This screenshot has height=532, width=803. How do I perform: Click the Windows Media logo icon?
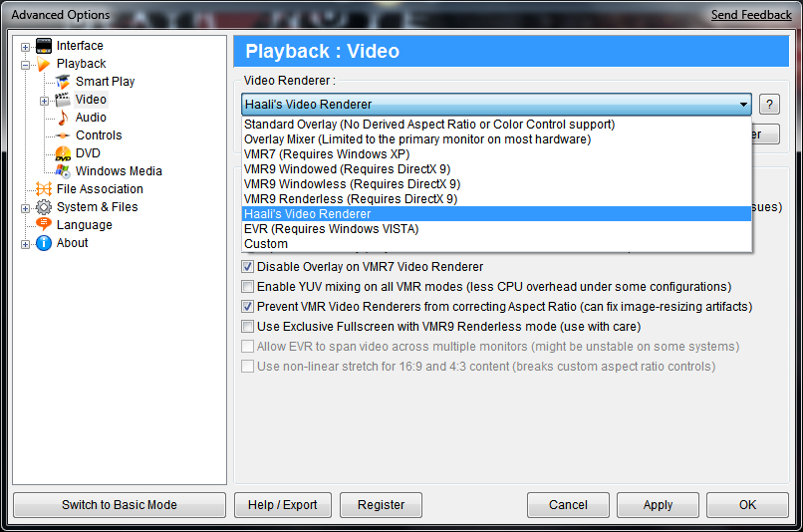[x=63, y=171]
